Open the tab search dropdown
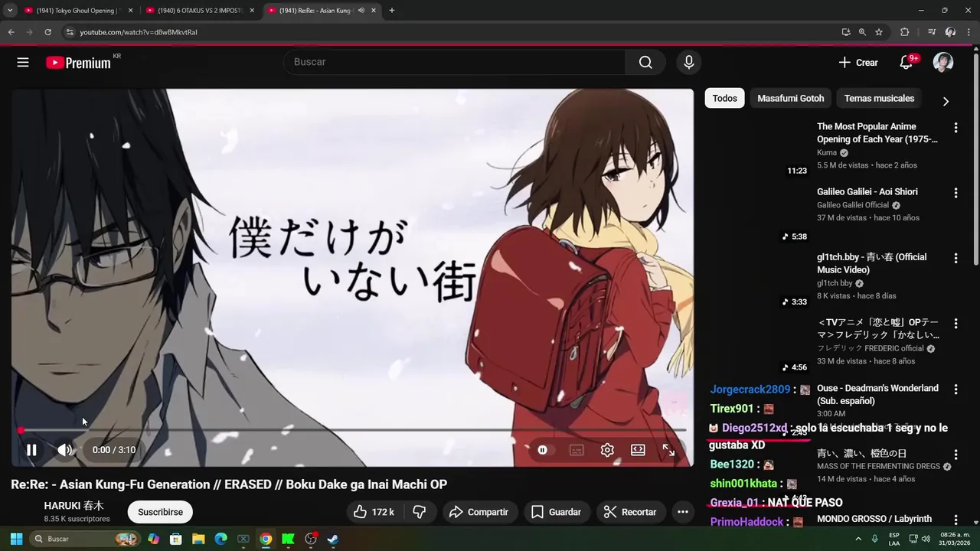Viewport: 980px width, 551px height. [10, 11]
